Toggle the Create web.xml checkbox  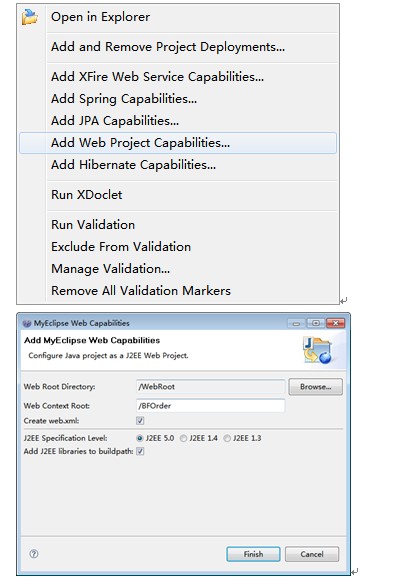(x=140, y=421)
